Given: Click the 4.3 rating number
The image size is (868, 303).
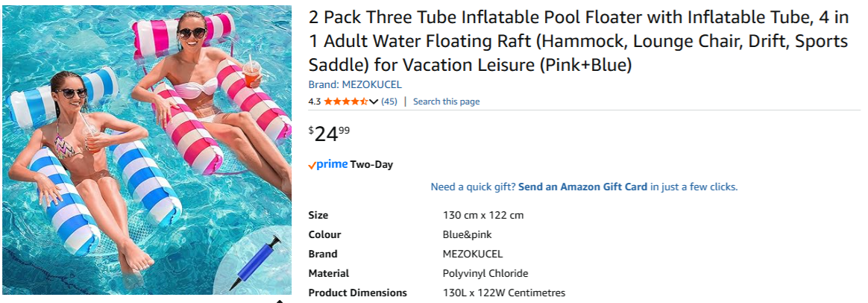Looking at the screenshot, I should pyautogui.click(x=315, y=101).
